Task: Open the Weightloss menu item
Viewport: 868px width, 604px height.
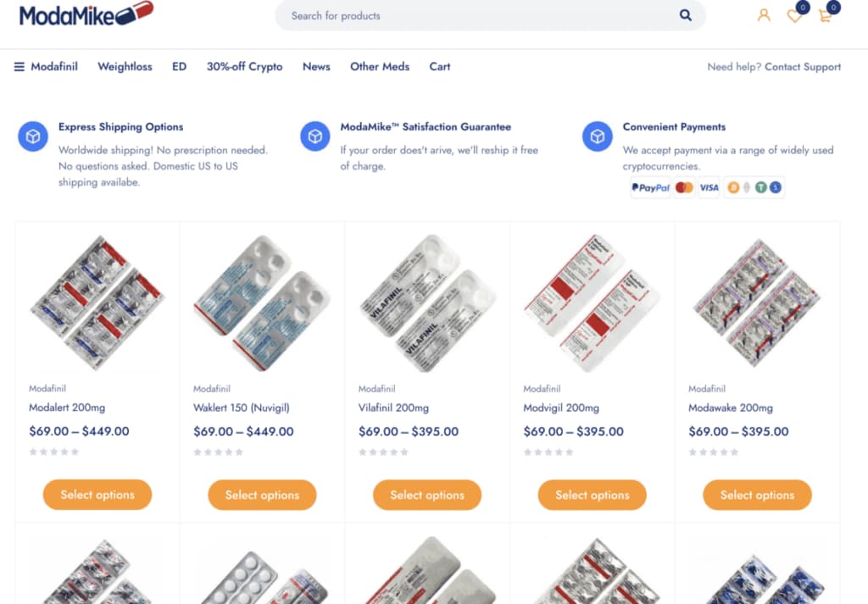Action: pyautogui.click(x=125, y=67)
